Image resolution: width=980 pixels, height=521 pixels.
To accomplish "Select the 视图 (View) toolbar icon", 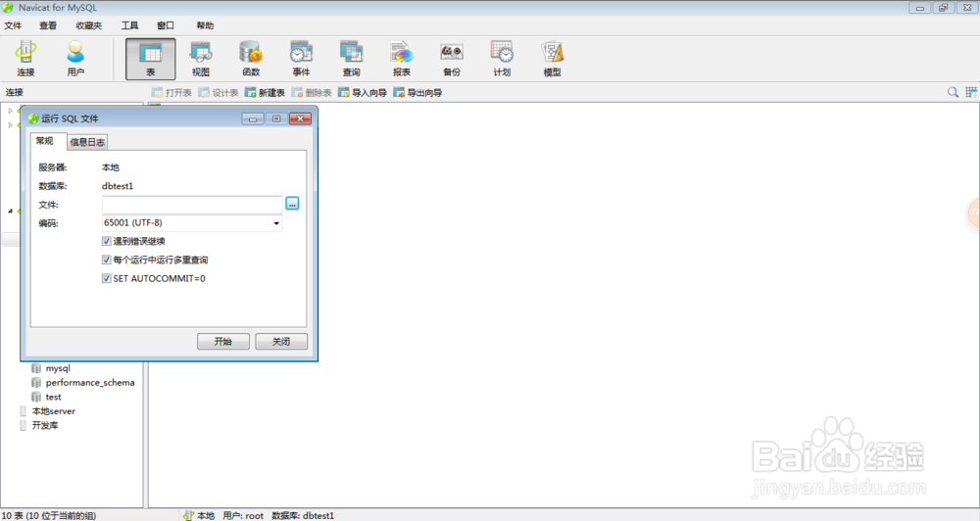I will (201, 59).
